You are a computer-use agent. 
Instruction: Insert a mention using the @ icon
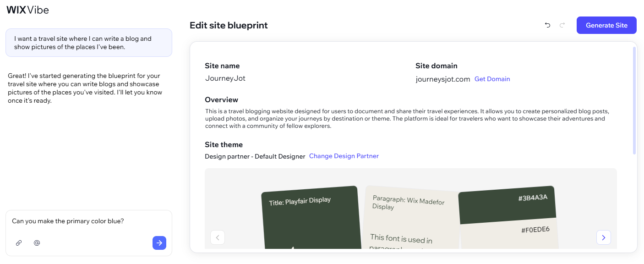click(x=37, y=243)
